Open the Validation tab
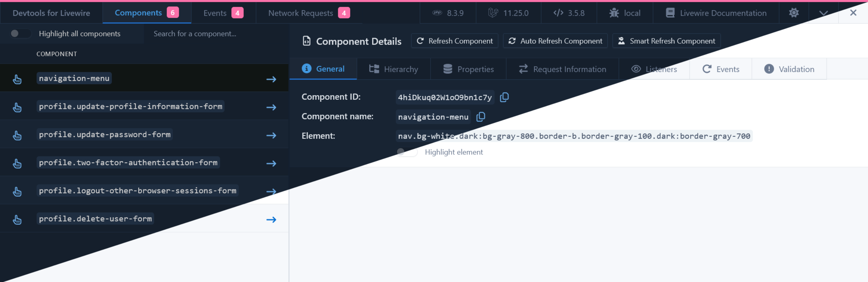 coord(789,69)
